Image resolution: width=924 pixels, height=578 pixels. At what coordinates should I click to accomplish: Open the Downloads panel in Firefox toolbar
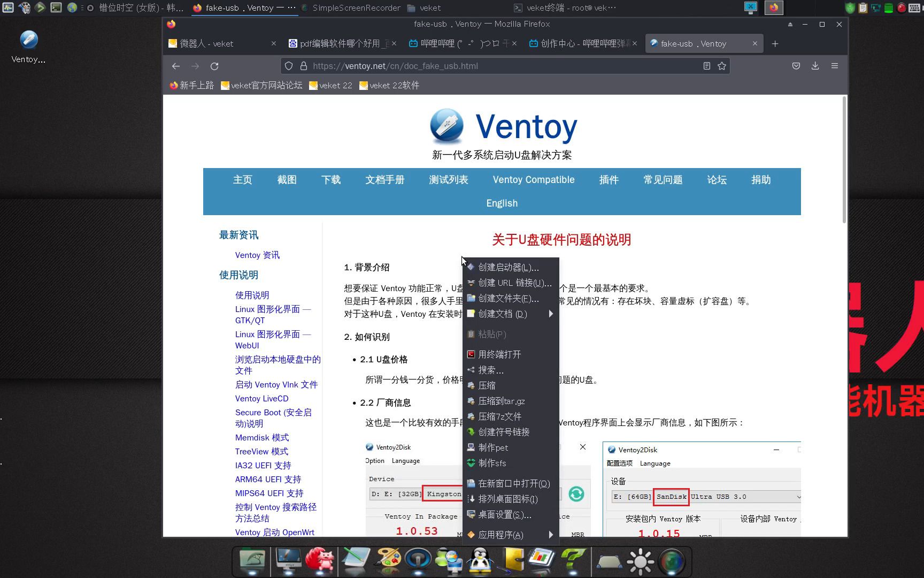pyautogui.click(x=815, y=66)
